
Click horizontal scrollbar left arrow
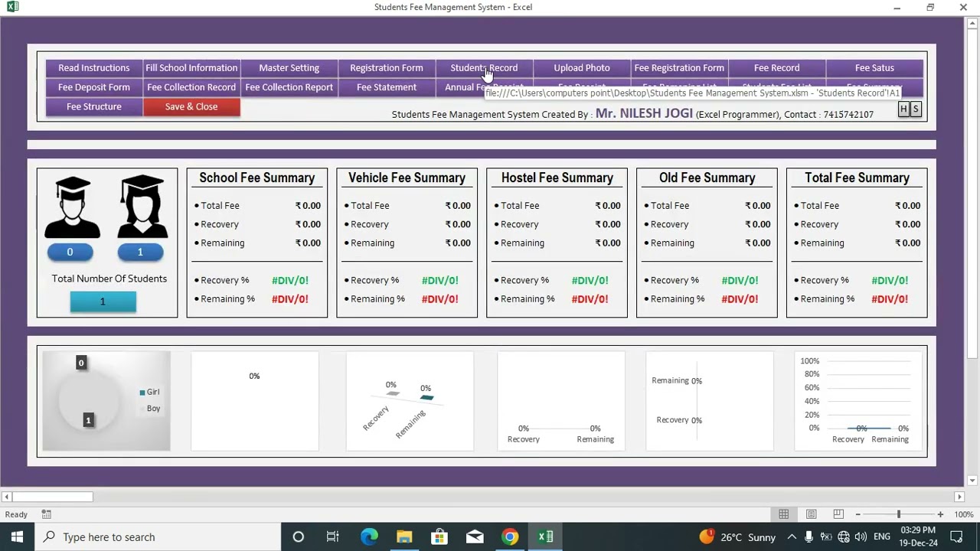pyautogui.click(x=7, y=497)
